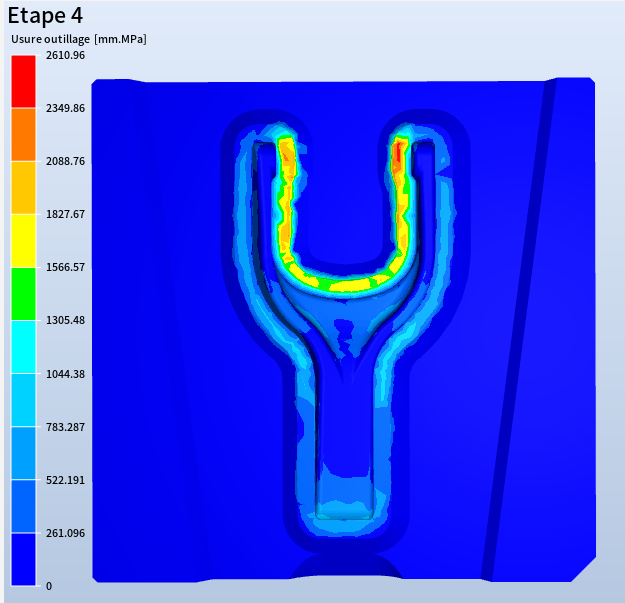
Task: Click the light blue zone at stem bottom
Action: tap(344, 510)
